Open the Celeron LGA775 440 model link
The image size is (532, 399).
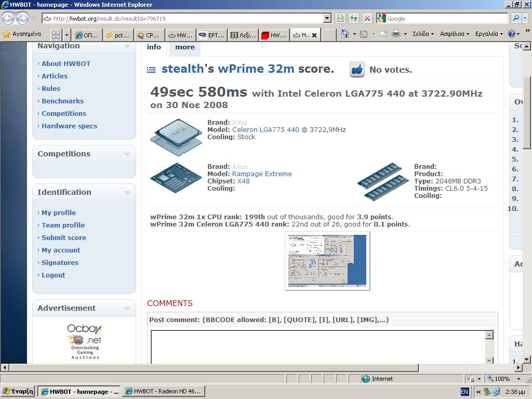tap(265, 129)
